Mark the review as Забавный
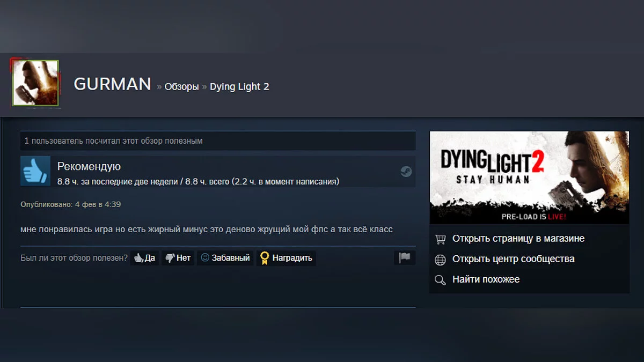The width and height of the screenshot is (644, 362). 225,258
